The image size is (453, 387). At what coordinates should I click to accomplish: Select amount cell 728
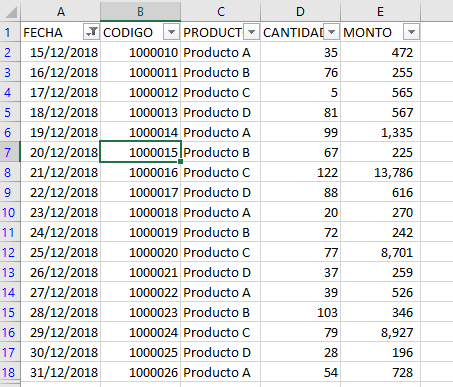(x=380, y=372)
